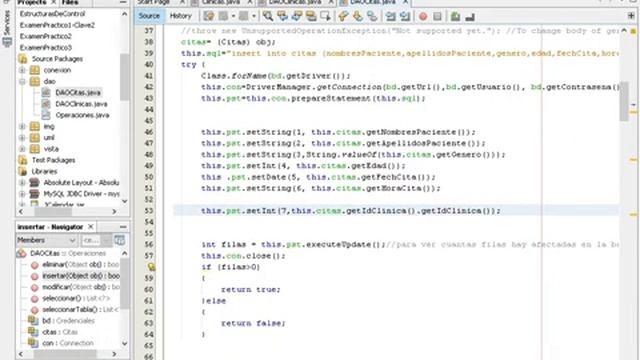Collapse the dao package
This screenshot has width=640, height=360.
click(x=22, y=82)
